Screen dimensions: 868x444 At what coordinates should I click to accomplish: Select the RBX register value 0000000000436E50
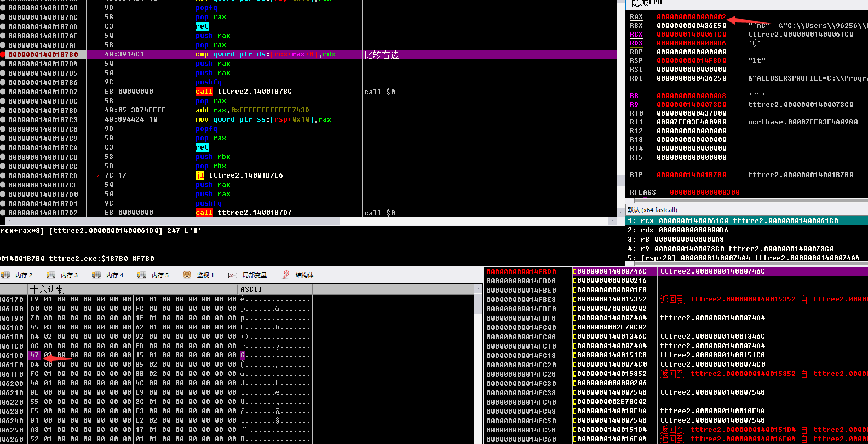point(692,26)
